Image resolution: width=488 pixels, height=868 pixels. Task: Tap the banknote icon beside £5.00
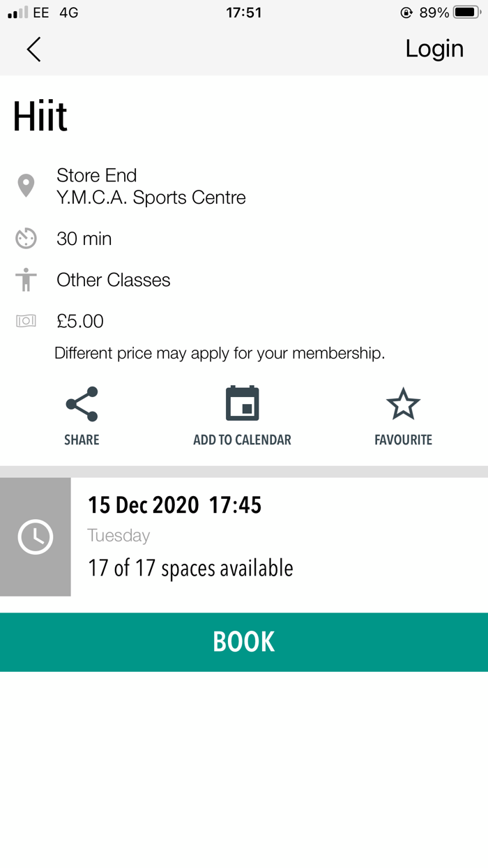pos(26,320)
